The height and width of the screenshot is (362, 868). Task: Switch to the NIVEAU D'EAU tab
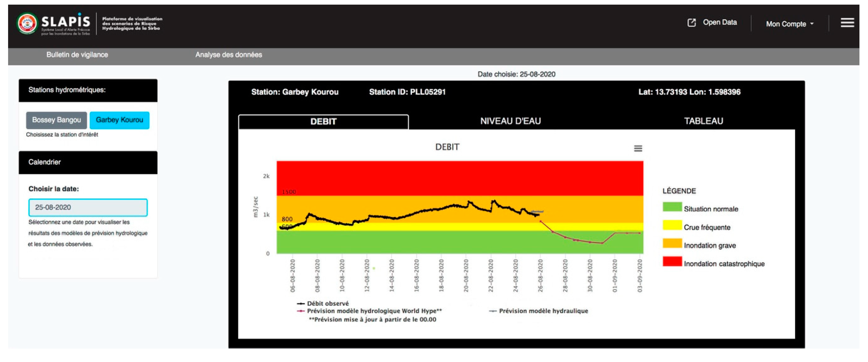pyautogui.click(x=510, y=121)
